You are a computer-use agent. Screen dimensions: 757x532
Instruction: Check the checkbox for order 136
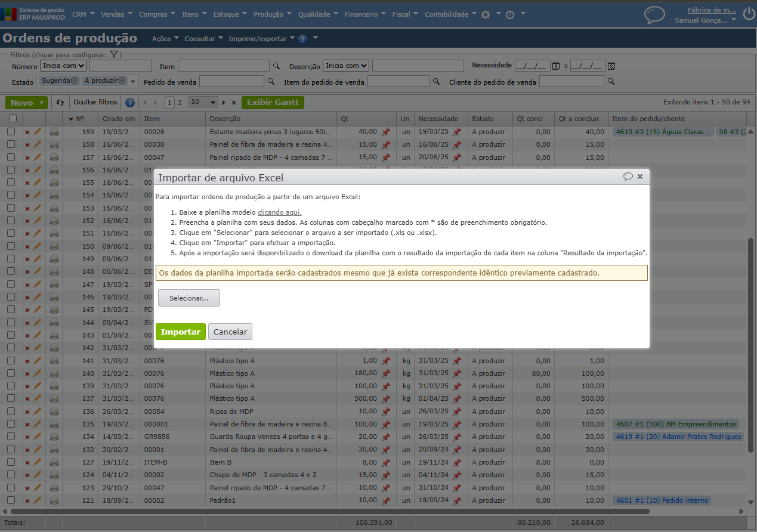pos(12,412)
